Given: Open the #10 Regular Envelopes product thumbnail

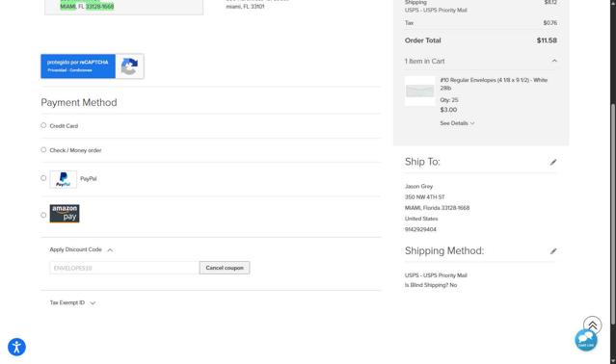Looking at the screenshot, I should pos(420,91).
